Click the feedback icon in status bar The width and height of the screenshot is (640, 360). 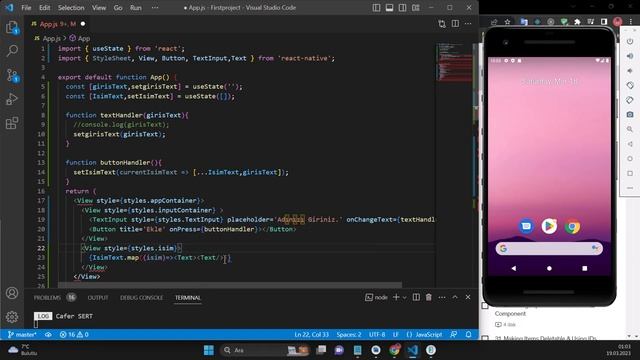453,335
